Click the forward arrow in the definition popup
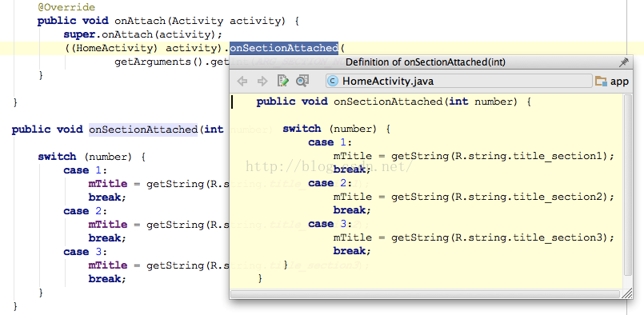644x315 pixels. (x=262, y=82)
